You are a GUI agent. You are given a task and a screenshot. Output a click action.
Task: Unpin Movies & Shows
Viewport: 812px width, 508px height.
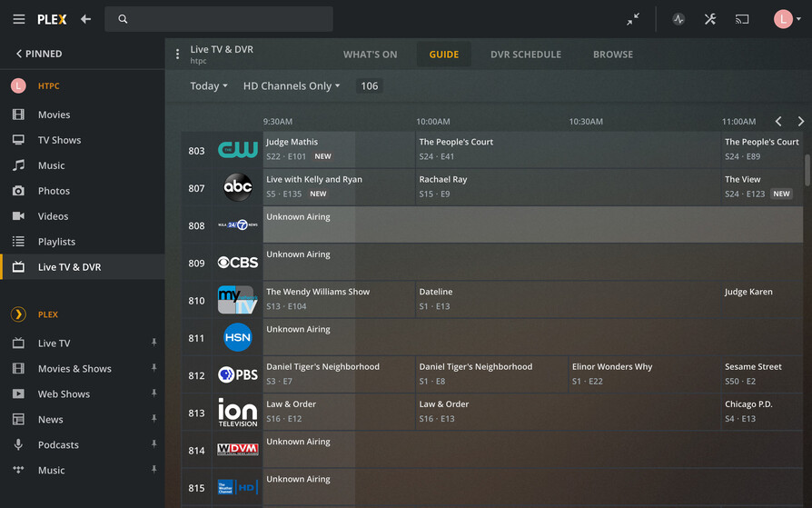pyautogui.click(x=153, y=368)
